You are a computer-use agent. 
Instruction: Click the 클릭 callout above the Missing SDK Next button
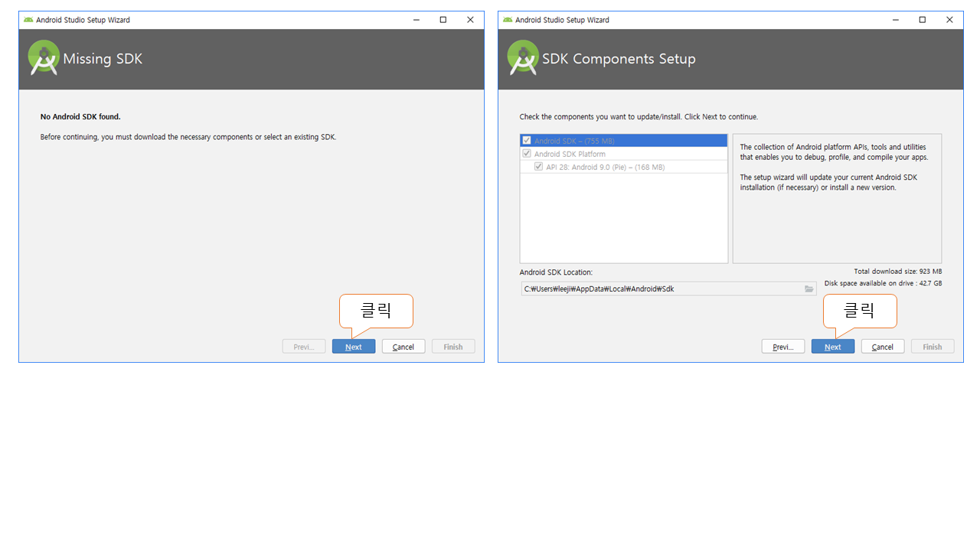376,310
